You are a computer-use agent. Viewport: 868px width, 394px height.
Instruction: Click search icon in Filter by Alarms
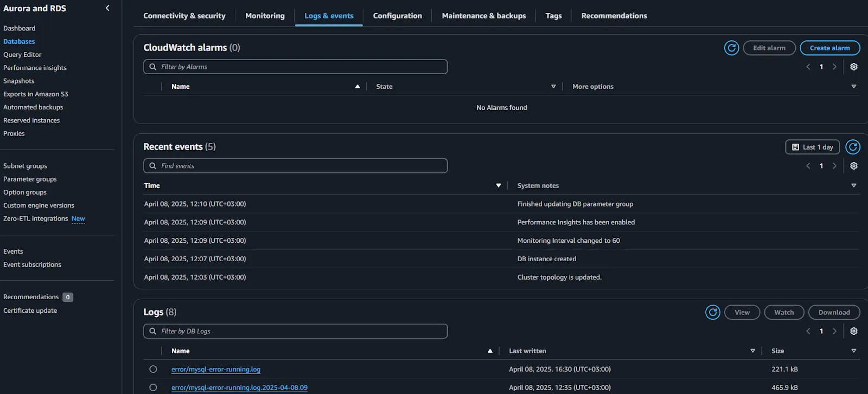[153, 67]
